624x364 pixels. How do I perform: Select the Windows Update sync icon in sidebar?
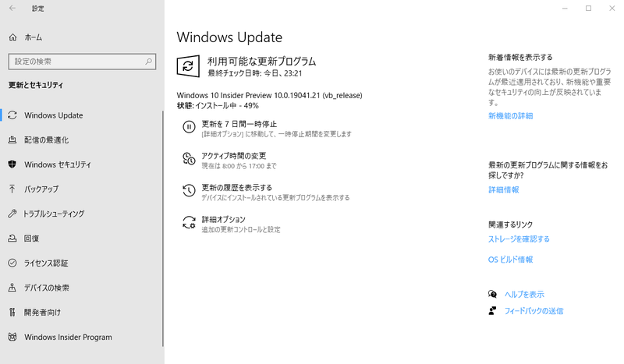click(12, 115)
